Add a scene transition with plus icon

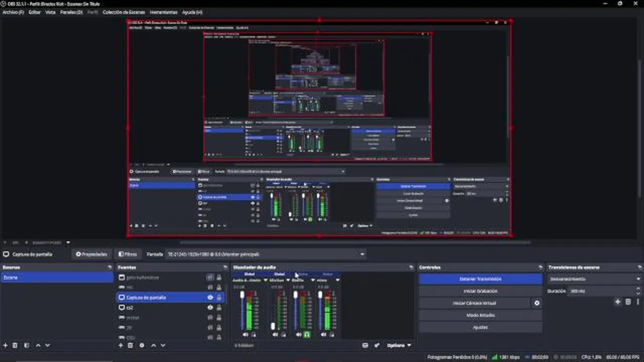click(618, 302)
